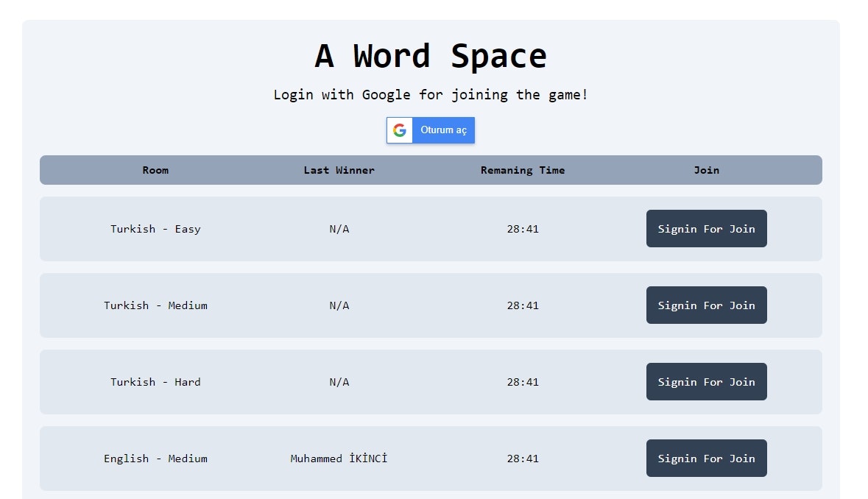The width and height of the screenshot is (868, 499).
Task: Click the N/A winner cell for Turkish - Hard
Action: tap(339, 382)
